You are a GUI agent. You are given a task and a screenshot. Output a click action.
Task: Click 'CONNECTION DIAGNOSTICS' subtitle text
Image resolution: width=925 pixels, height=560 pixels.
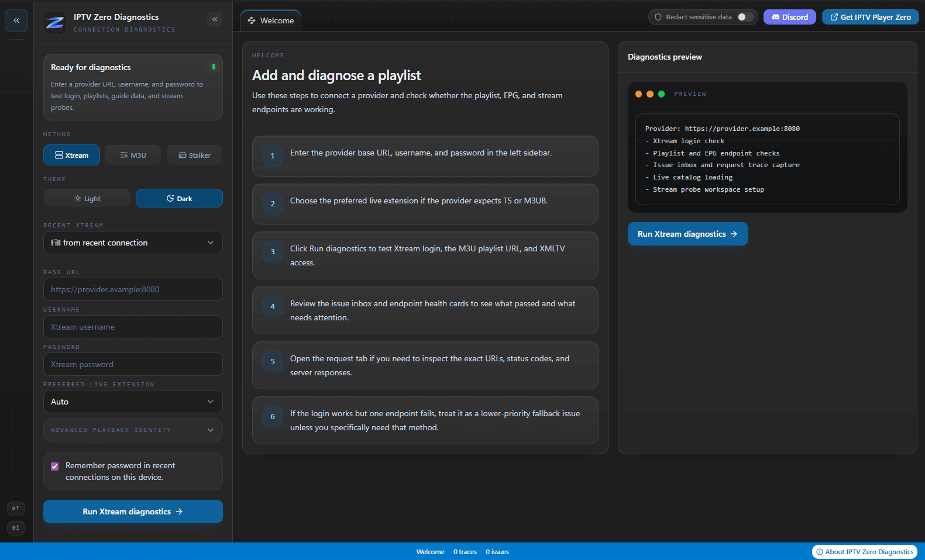coord(125,30)
